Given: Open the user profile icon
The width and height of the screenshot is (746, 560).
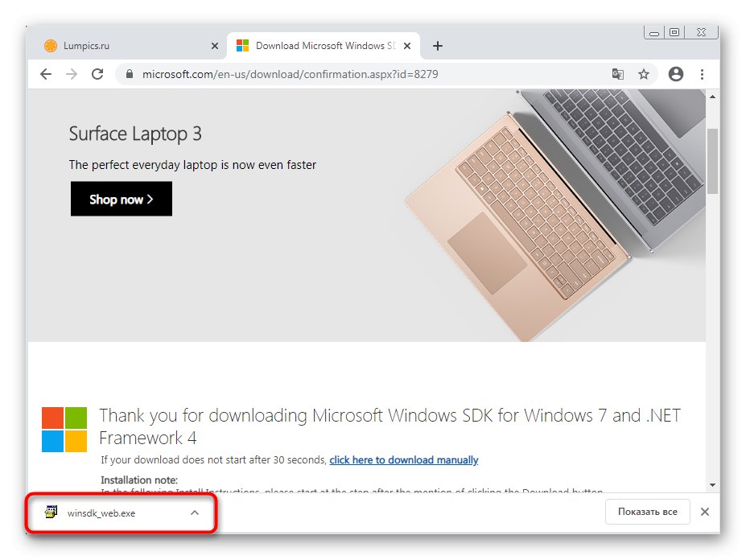Looking at the screenshot, I should pyautogui.click(x=676, y=74).
